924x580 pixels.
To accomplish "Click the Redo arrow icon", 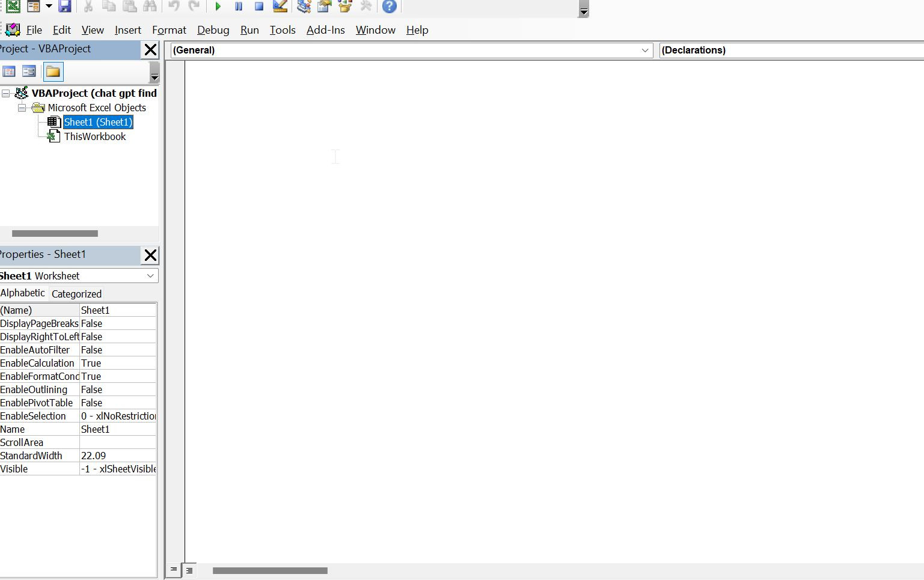I will [194, 7].
